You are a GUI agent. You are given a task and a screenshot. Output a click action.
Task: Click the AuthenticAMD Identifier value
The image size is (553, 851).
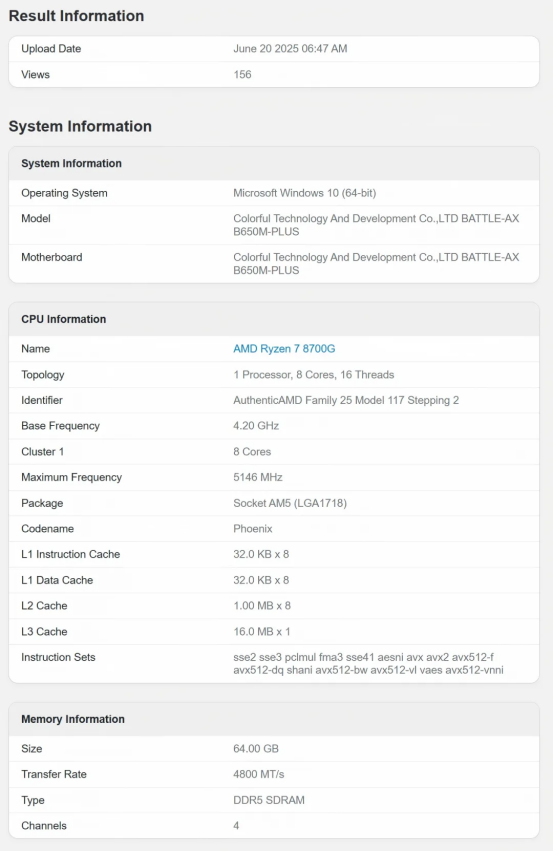pyautogui.click(x=346, y=401)
